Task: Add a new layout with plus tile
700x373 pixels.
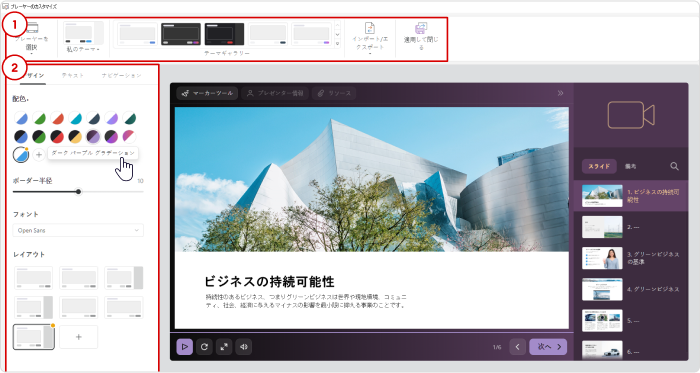Action: [x=79, y=337]
